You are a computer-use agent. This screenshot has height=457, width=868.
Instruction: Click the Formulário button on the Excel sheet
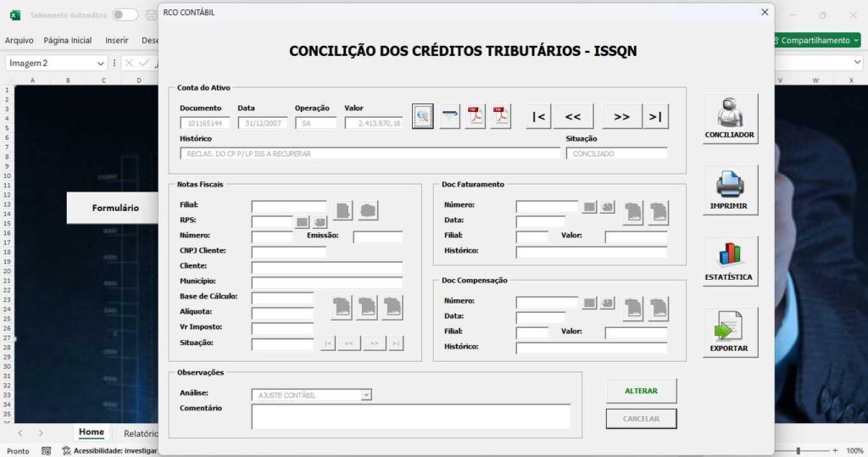pyautogui.click(x=113, y=208)
